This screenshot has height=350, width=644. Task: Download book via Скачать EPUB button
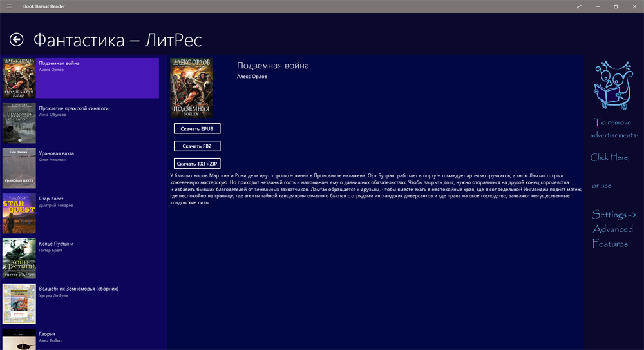point(196,129)
